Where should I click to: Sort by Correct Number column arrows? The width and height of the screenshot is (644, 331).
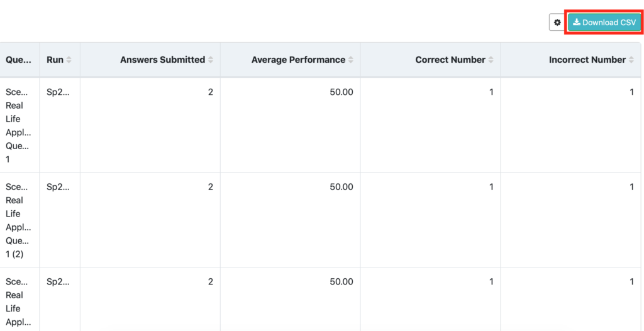(491, 60)
